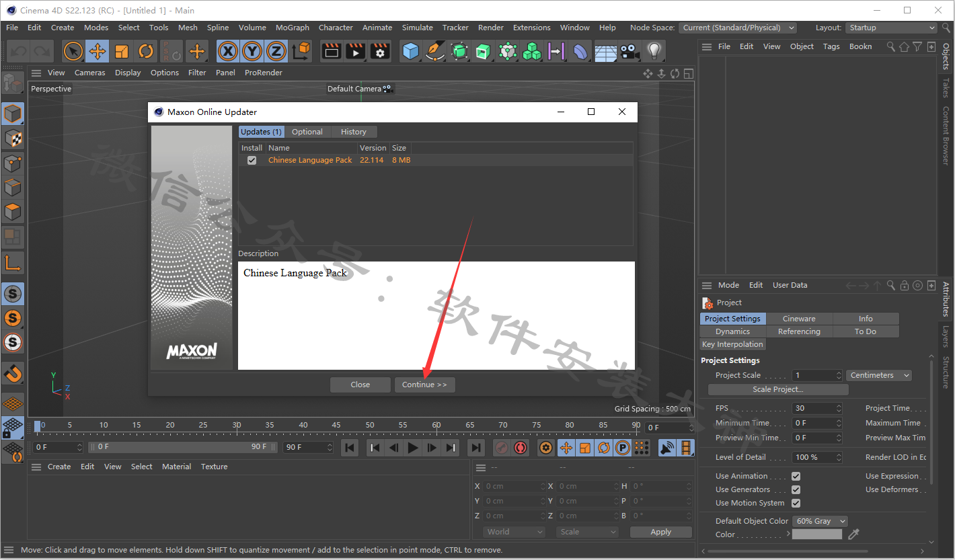Open the Cineware tab in Attributes

[x=799, y=319]
